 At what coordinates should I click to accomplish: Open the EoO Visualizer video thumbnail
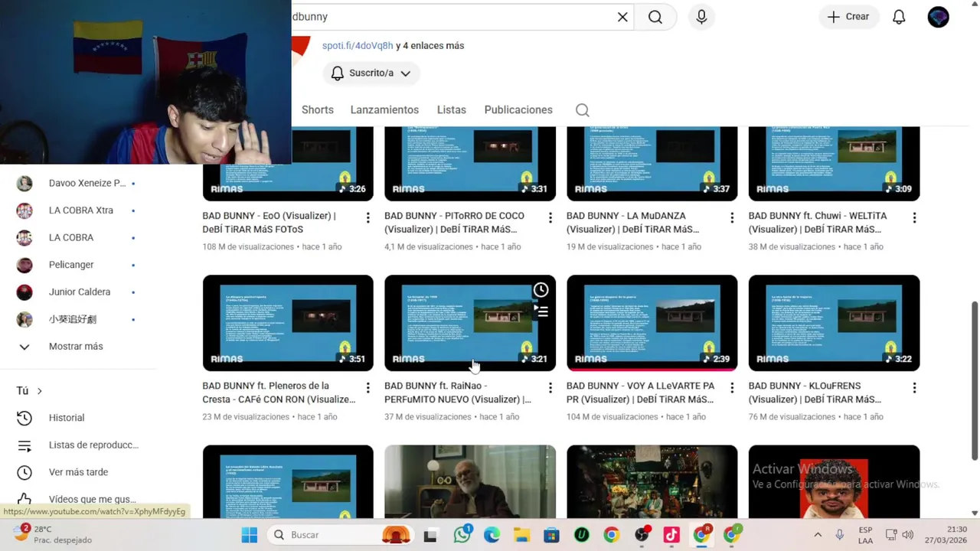click(288, 164)
